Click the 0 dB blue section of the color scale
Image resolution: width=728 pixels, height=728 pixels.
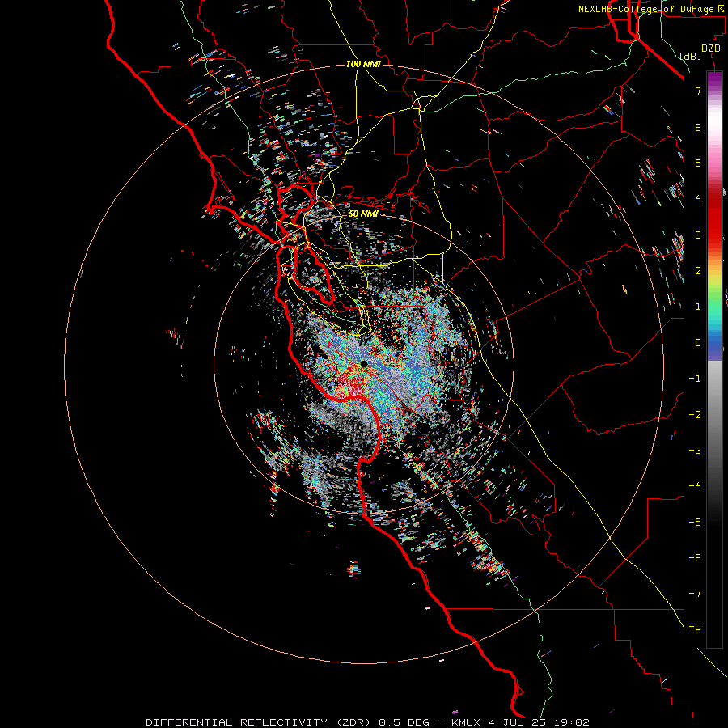(x=714, y=343)
